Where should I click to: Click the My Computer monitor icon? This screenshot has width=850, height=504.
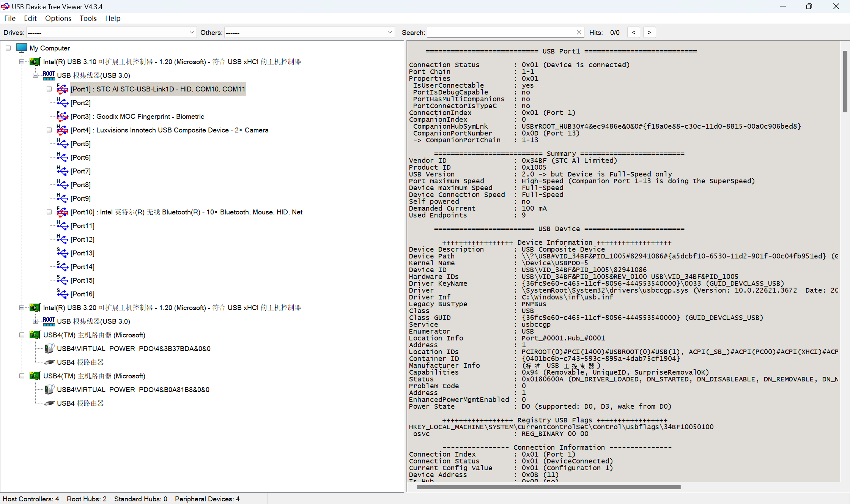click(22, 48)
